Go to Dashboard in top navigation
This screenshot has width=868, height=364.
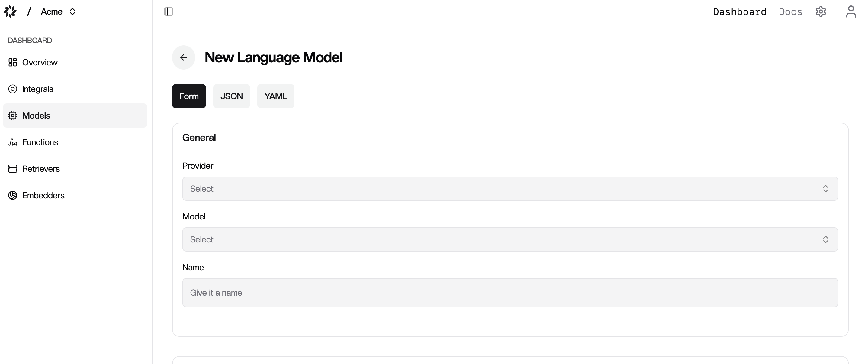[x=740, y=12]
